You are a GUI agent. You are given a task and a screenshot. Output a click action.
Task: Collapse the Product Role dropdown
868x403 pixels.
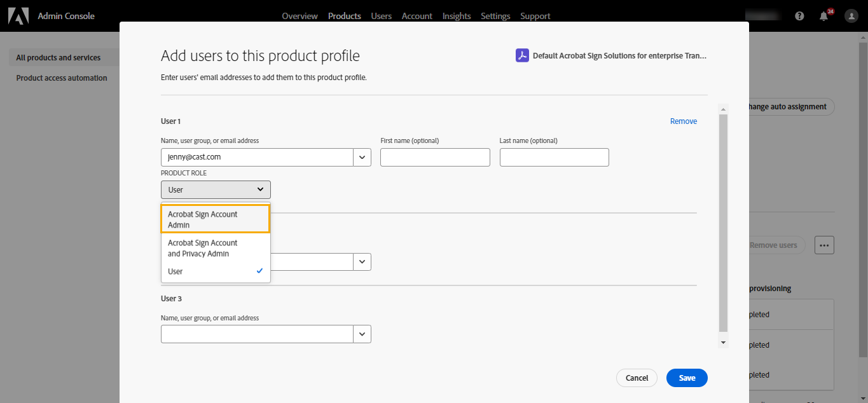(216, 189)
